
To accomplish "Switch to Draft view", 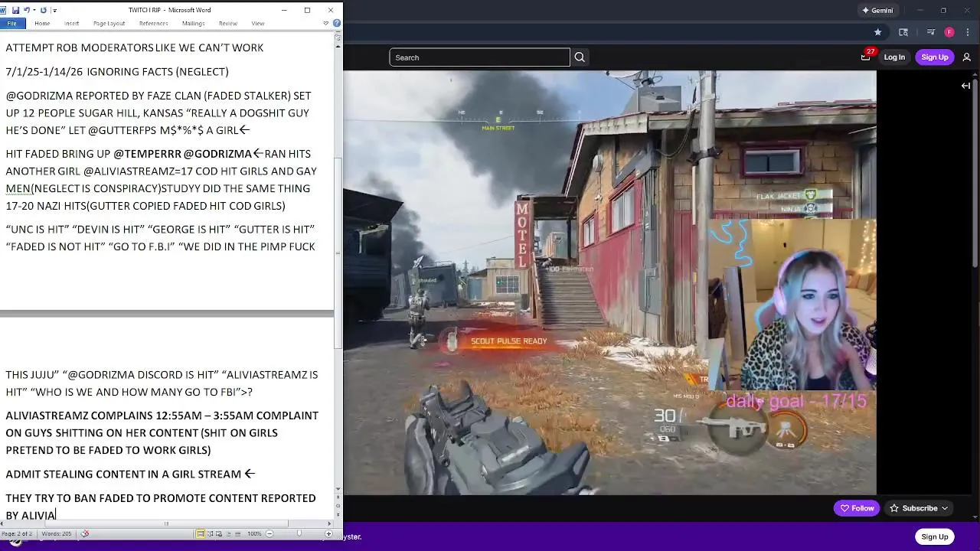I will tap(237, 533).
